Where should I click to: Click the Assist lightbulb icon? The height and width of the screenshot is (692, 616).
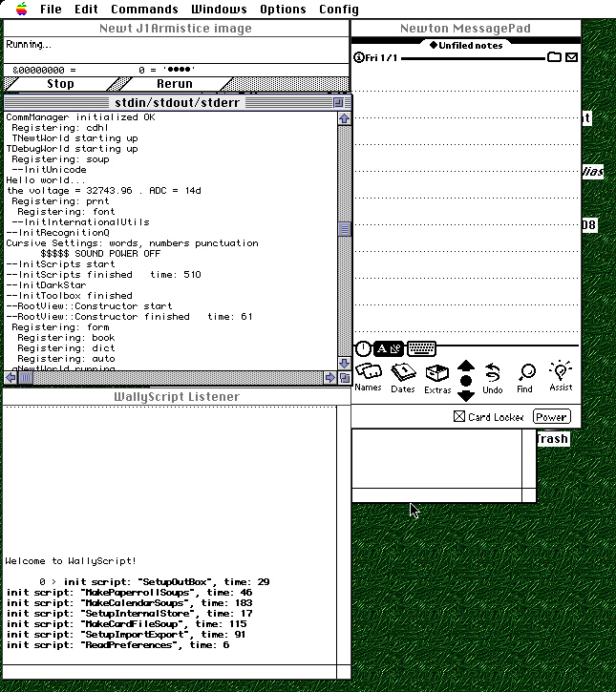click(x=561, y=376)
